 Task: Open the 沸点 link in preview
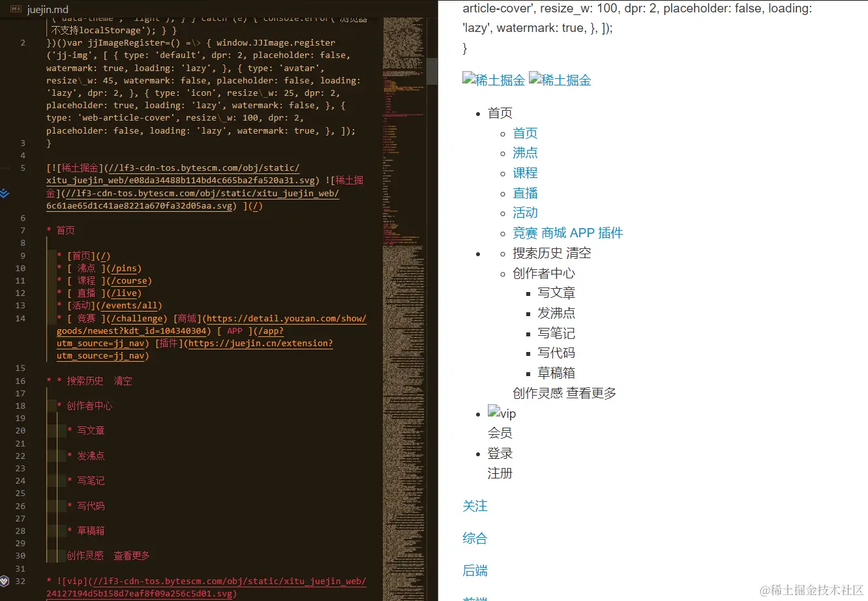pos(525,153)
